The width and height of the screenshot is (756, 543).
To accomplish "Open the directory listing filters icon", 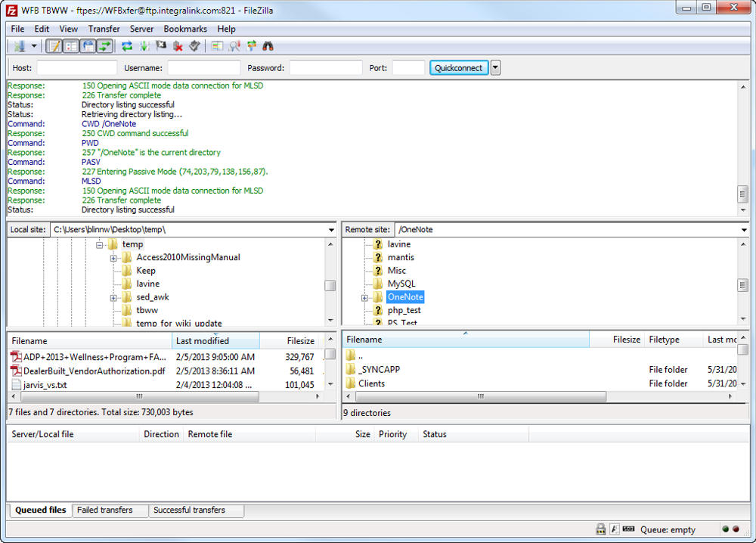I will click(218, 46).
